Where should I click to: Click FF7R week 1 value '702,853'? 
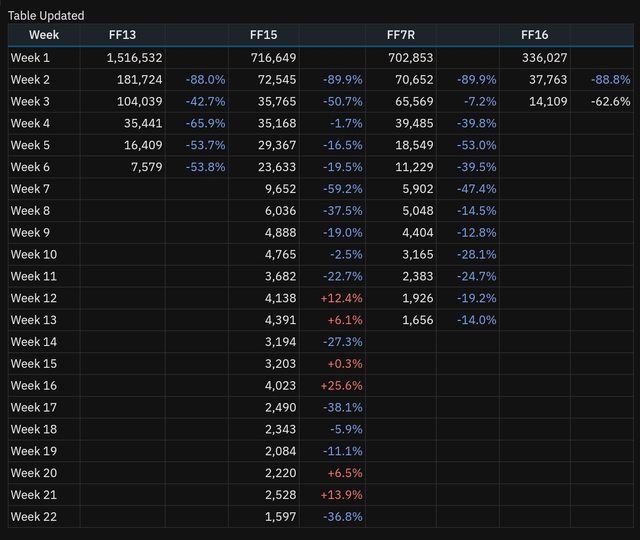point(411,58)
